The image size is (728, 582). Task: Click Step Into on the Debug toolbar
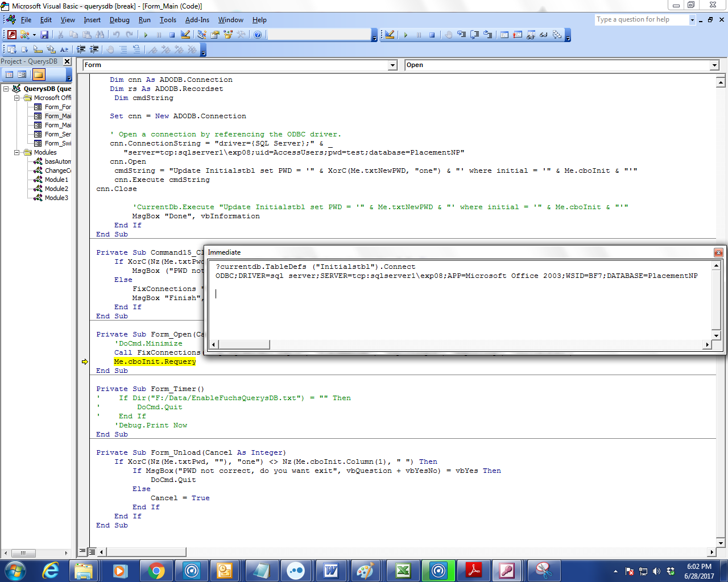[461, 35]
